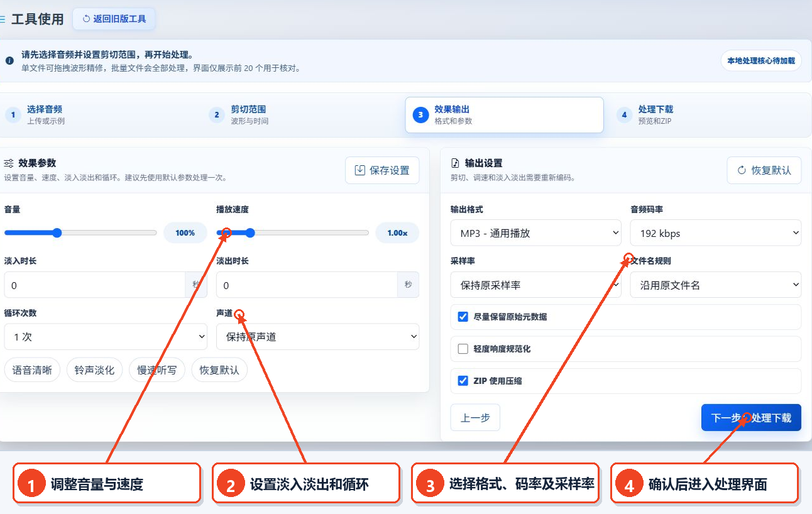Screen dimensions: 812x514
Task: Enable the 轻度响度规范化 checkbox
Action: [x=463, y=349]
